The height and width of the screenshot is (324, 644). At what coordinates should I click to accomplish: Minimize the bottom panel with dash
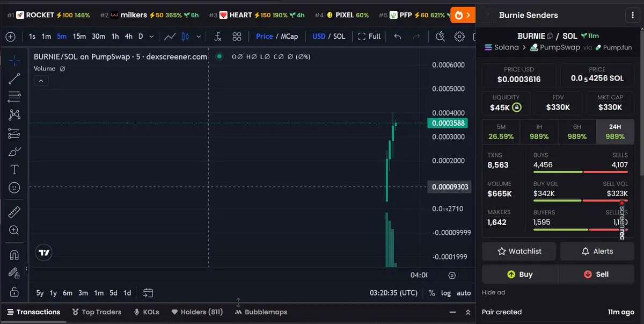tap(452, 312)
